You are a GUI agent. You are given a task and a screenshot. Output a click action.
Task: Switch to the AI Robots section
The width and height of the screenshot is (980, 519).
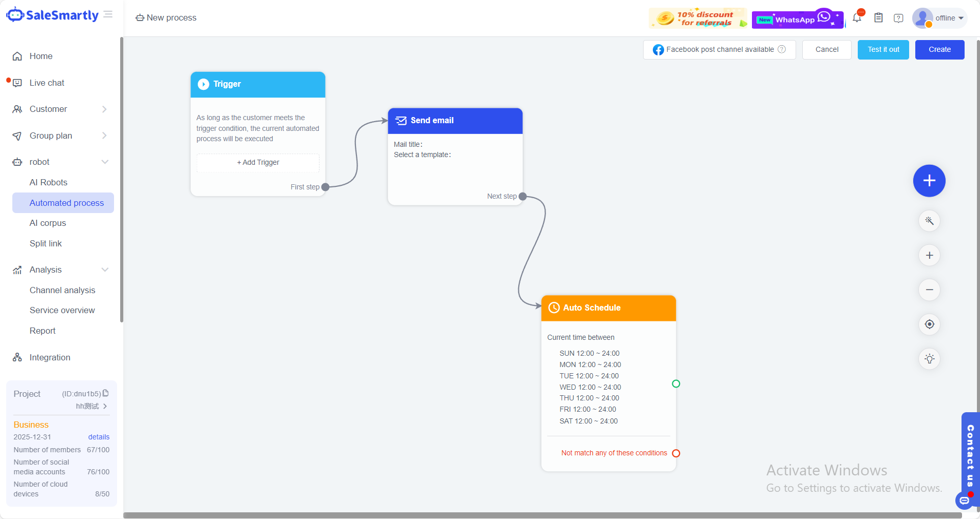click(48, 182)
